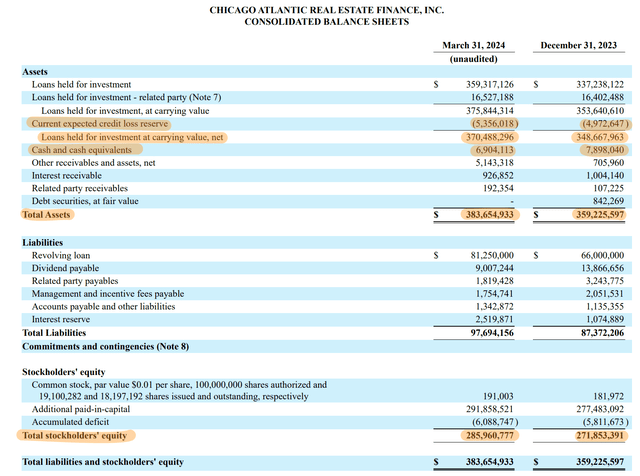Select the highlighted 'Total Assets' label
Screen dimensions: 640x476
pyautogui.click(x=46, y=215)
